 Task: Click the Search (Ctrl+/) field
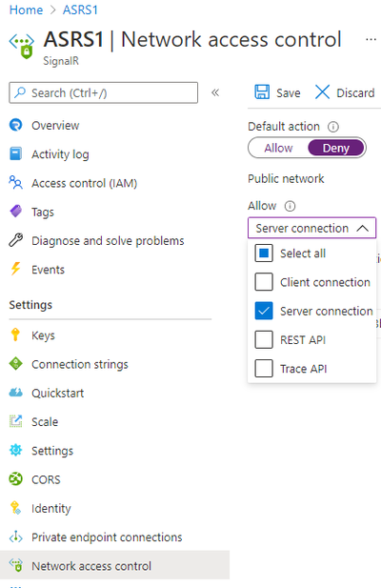[104, 92]
